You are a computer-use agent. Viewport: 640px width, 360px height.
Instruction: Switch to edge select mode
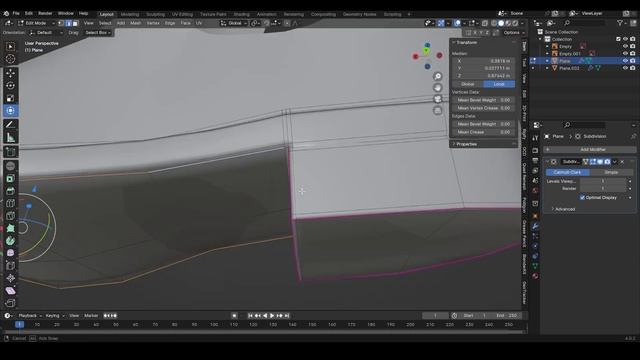68,23
